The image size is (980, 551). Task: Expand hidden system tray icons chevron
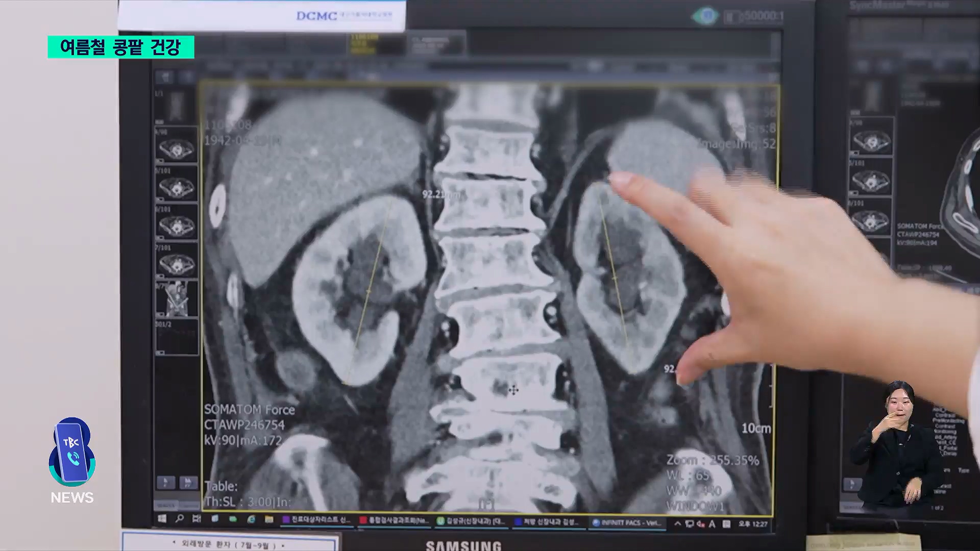tap(678, 523)
